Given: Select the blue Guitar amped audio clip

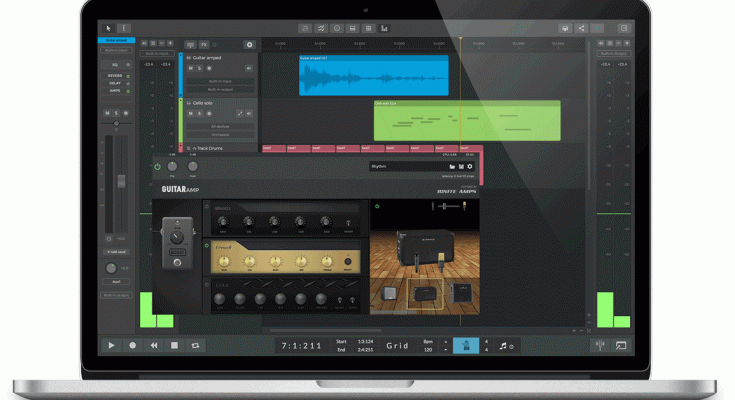Looking at the screenshot, I should [373, 75].
